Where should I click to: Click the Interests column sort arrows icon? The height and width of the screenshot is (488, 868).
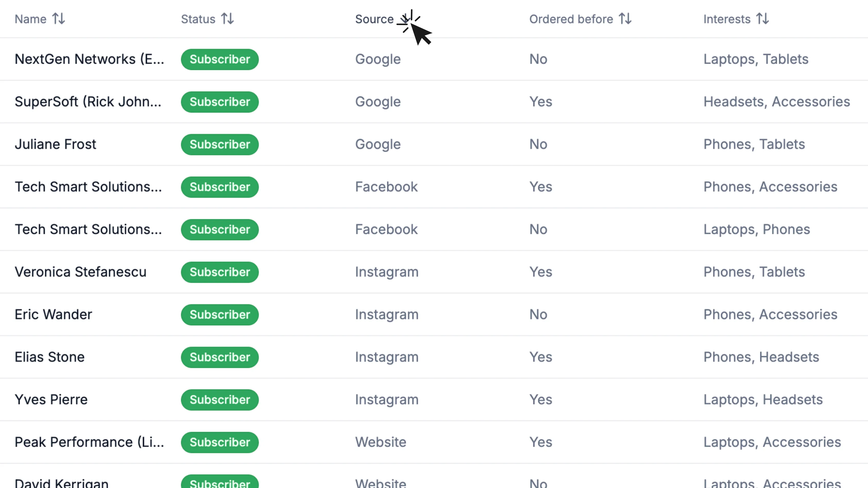[763, 19]
